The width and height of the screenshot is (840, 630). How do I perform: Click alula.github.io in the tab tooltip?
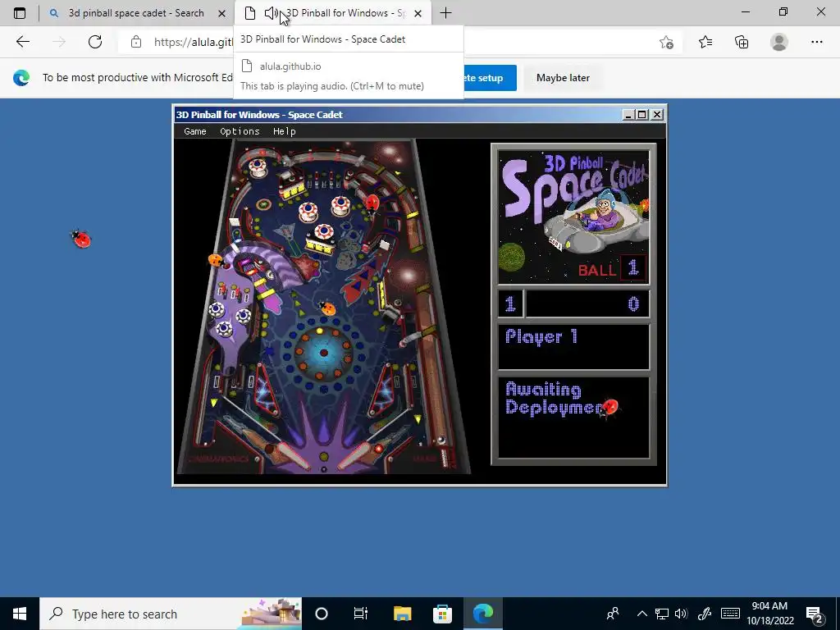point(290,66)
